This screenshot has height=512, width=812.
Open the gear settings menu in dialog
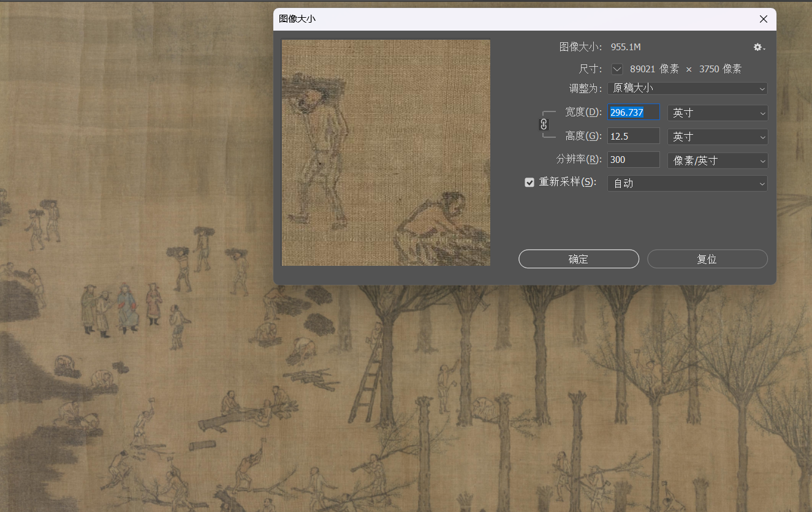(759, 47)
